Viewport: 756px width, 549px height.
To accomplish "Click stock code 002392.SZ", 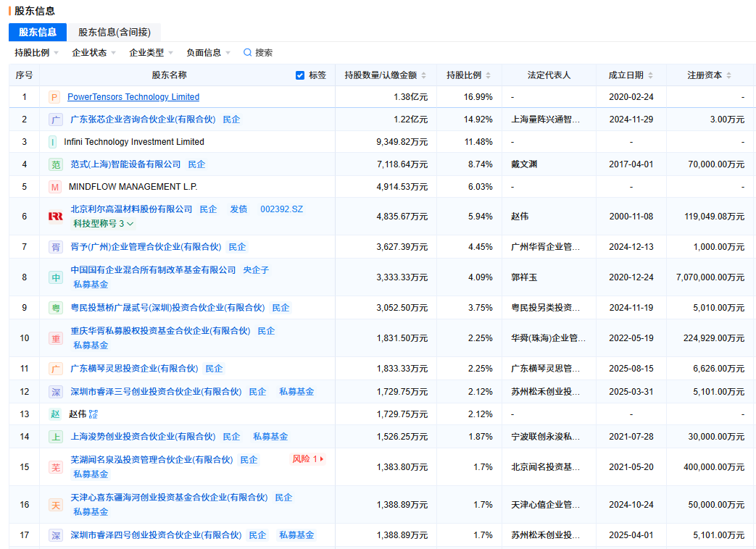I will point(281,209).
